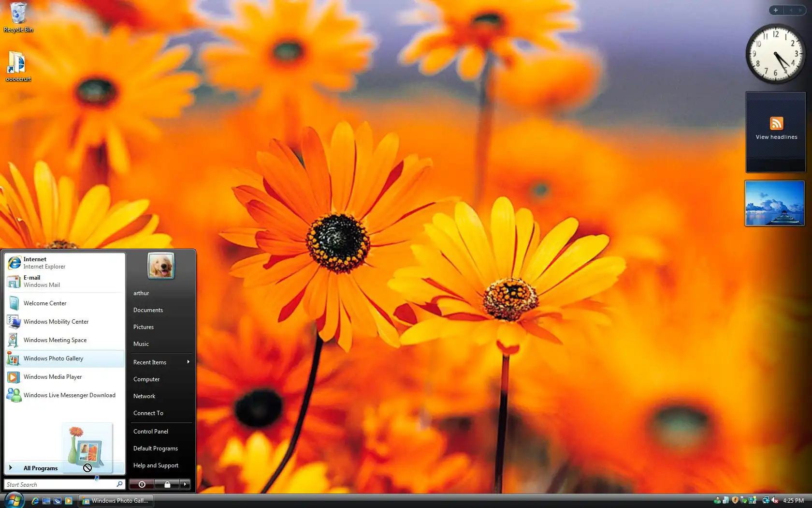This screenshot has width=812, height=508.
Task: Open Computer from the Start menu
Action: click(x=161, y=379)
